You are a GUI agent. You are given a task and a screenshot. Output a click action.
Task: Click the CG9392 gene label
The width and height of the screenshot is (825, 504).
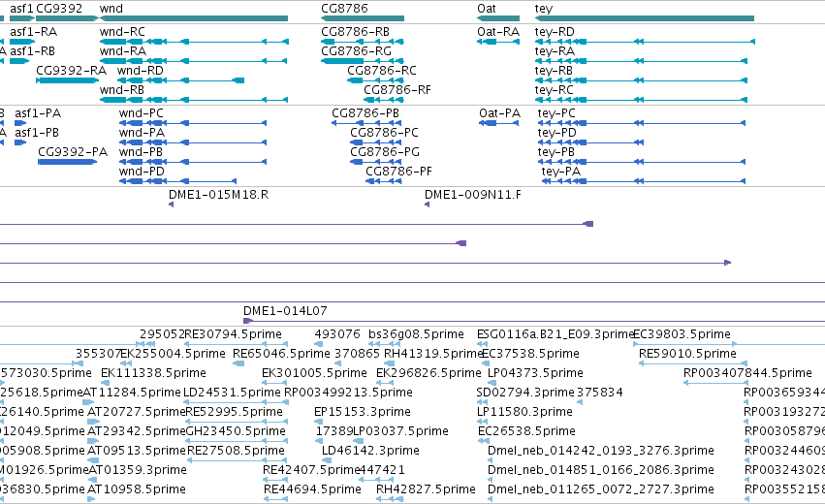coord(59,9)
